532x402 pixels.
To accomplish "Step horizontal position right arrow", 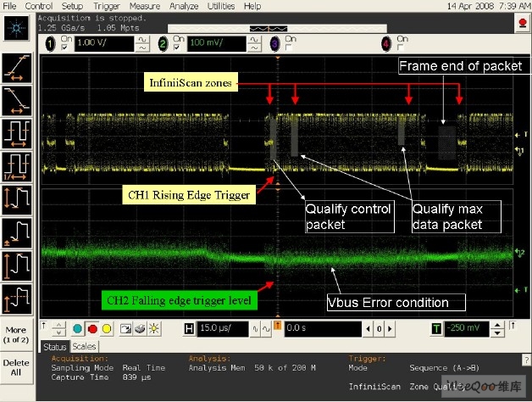I will (x=390, y=328).
